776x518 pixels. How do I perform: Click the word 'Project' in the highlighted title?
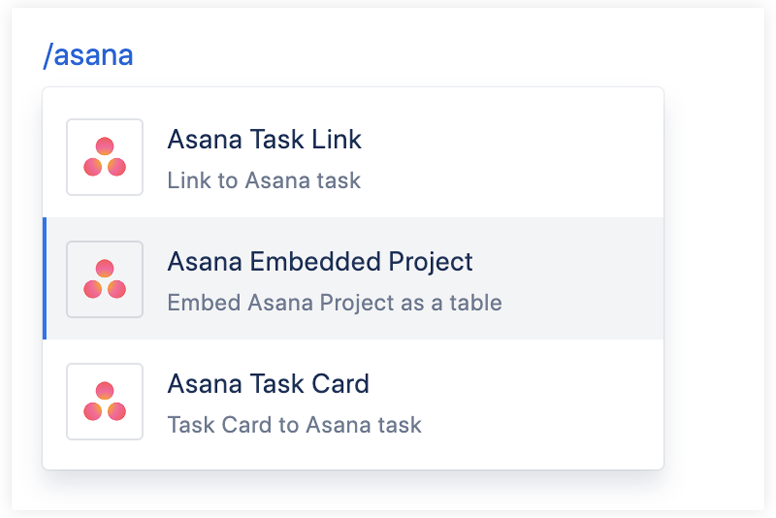tap(432, 262)
